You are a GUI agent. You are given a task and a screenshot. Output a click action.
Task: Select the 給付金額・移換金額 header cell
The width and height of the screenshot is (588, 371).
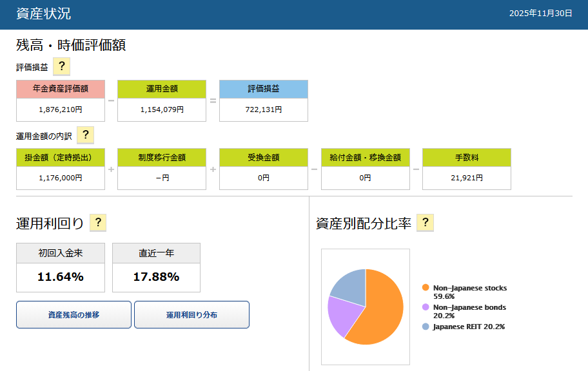click(365, 157)
